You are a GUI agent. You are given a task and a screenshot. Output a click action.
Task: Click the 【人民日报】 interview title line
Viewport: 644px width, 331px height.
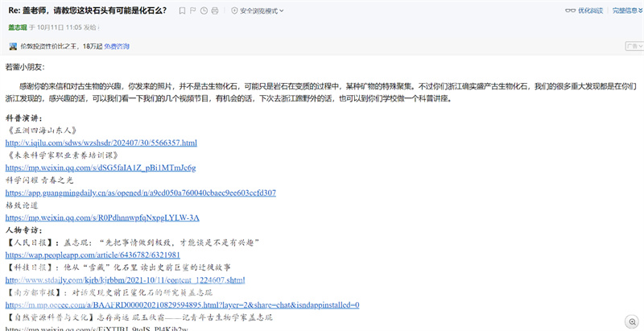tap(134, 242)
